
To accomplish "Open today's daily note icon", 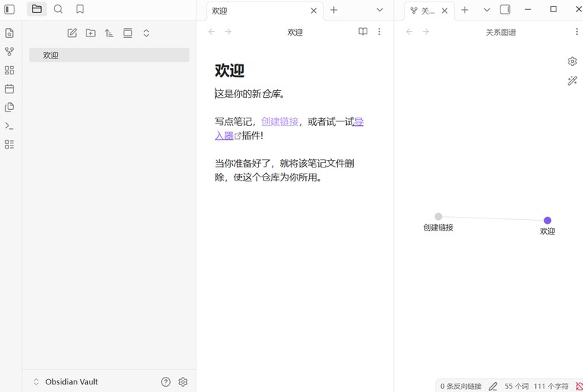I will click(9, 89).
